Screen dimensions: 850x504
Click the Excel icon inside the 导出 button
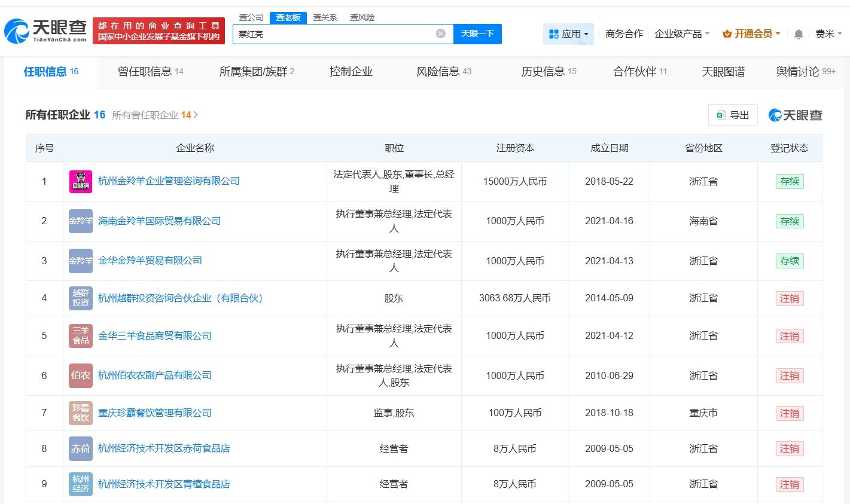tap(722, 114)
